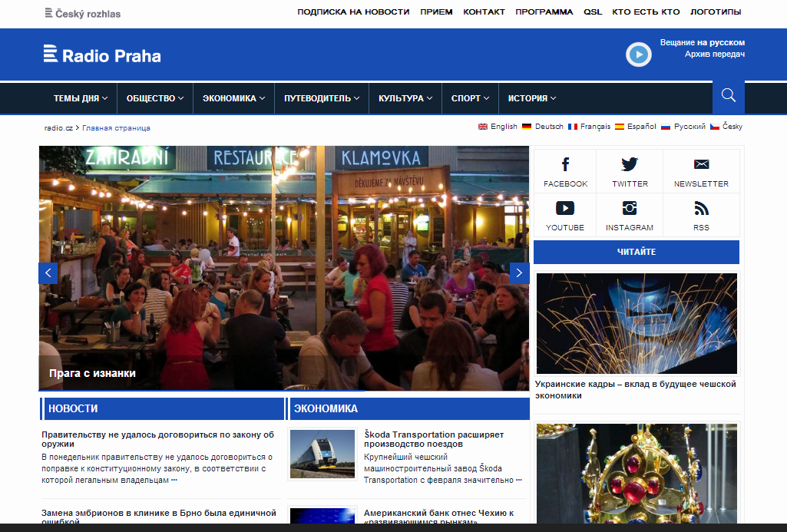
Task: Open ПОДПИСКА НА НОВОСТИ in top menu
Action: (x=353, y=12)
